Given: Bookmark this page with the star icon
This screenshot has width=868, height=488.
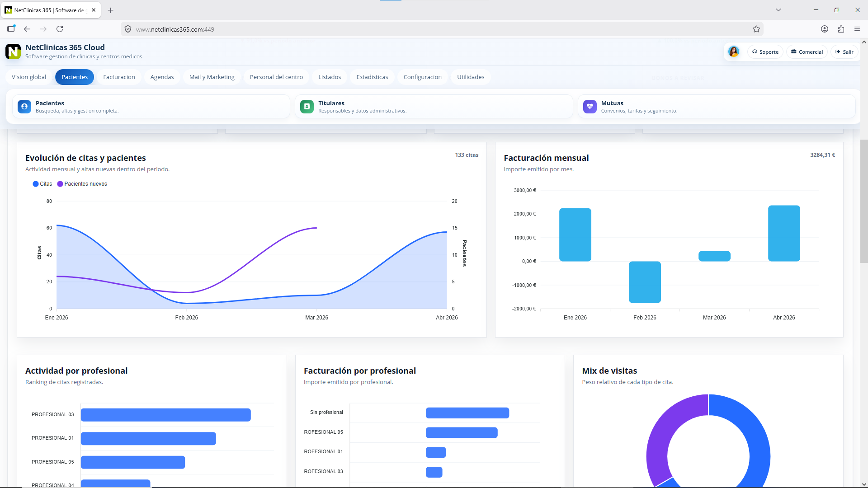Looking at the screenshot, I should 756,29.
